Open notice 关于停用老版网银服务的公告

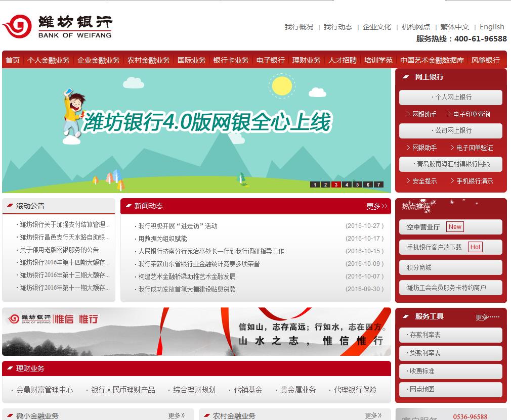click(59, 250)
